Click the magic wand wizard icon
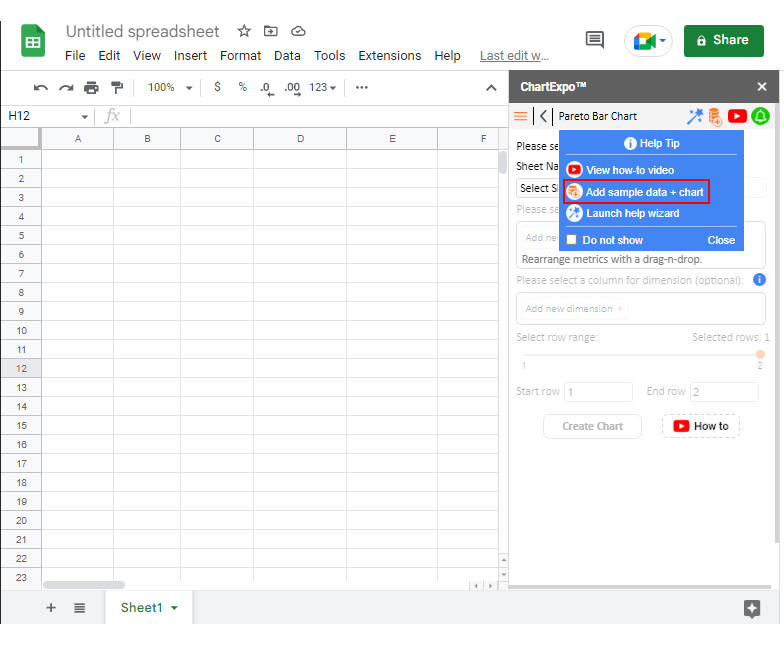Viewport: 784px width, 645px height. point(694,116)
